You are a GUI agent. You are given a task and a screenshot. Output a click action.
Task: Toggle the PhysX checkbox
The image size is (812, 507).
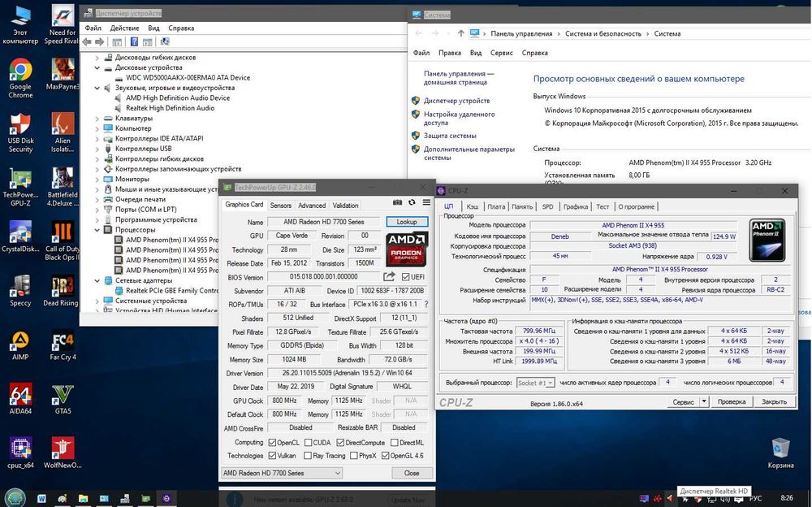[x=354, y=456]
